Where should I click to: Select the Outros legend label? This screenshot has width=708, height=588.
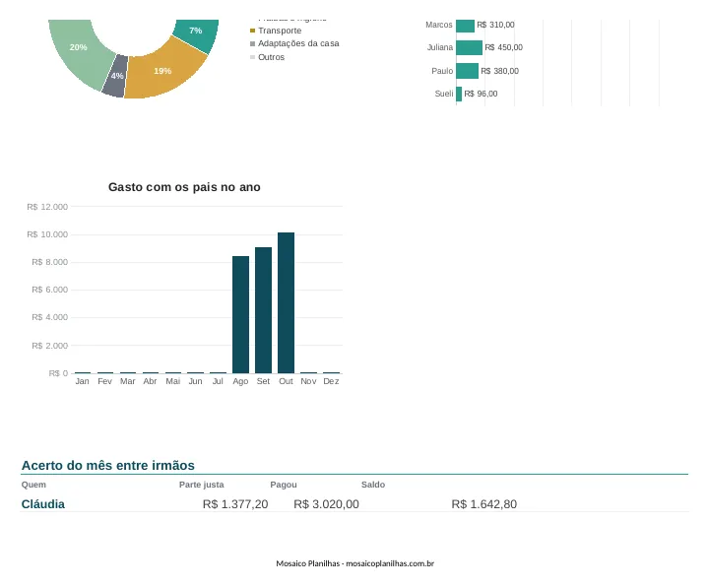[271, 57]
